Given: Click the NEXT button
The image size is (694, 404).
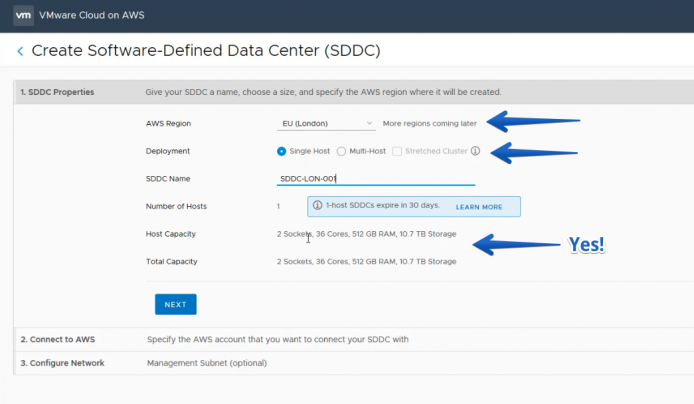Looking at the screenshot, I should click(x=176, y=304).
